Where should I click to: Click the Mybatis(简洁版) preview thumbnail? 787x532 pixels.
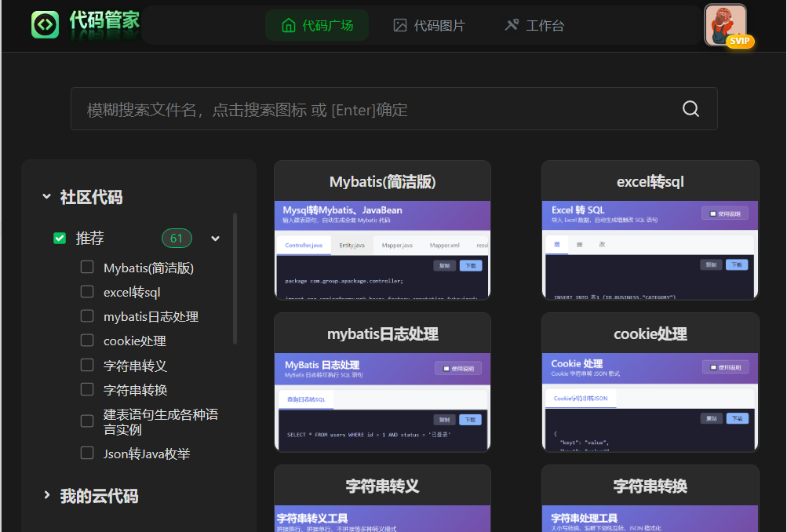pyautogui.click(x=382, y=250)
